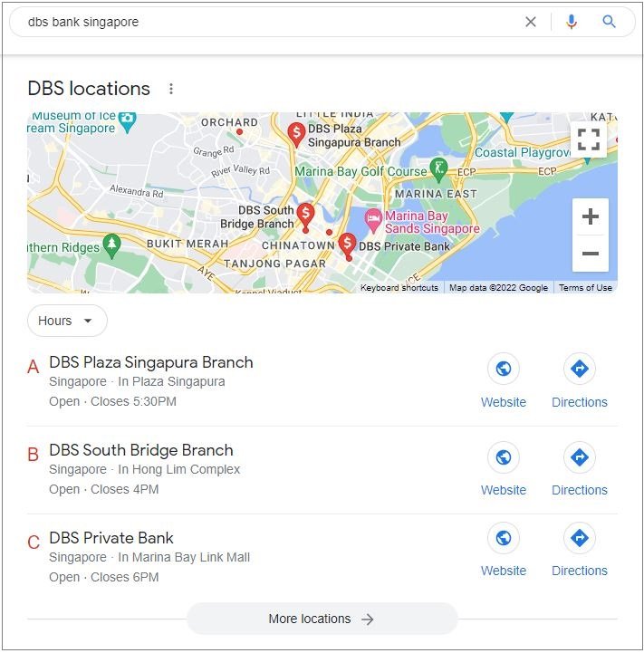Click the Directions label for DBS South Bridge
Image resolution: width=644 pixels, height=653 pixels.
click(580, 490)
